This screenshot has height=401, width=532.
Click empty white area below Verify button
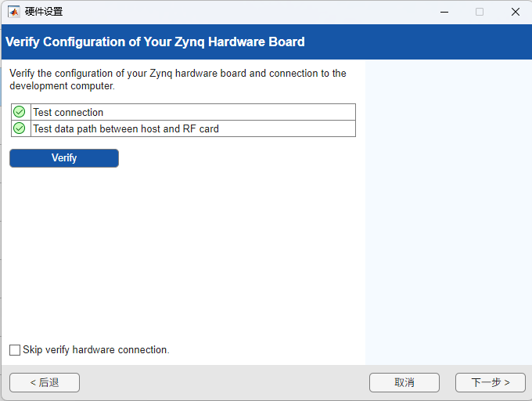[x=183, y=255]
